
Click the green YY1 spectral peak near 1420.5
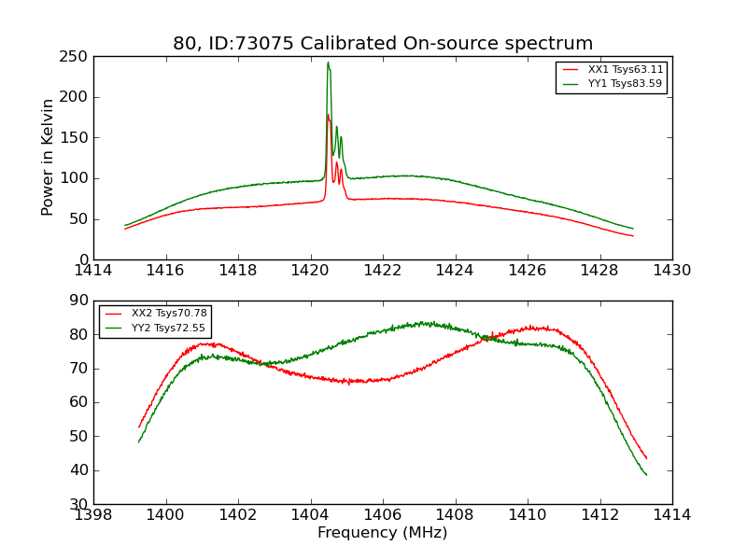click(x=329, y=63)
